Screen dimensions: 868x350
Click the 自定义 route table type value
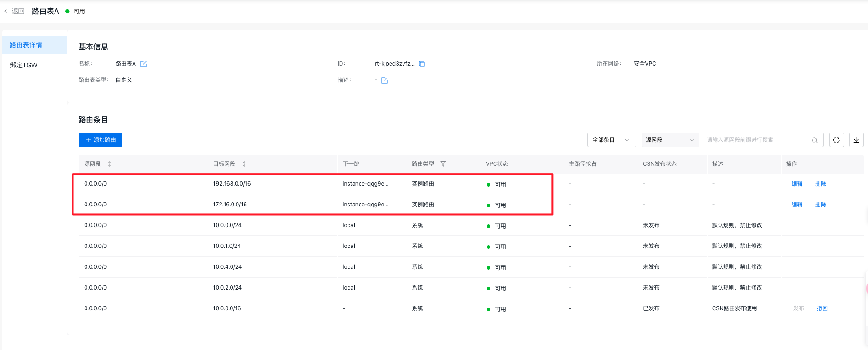click(x=124, y=80)
